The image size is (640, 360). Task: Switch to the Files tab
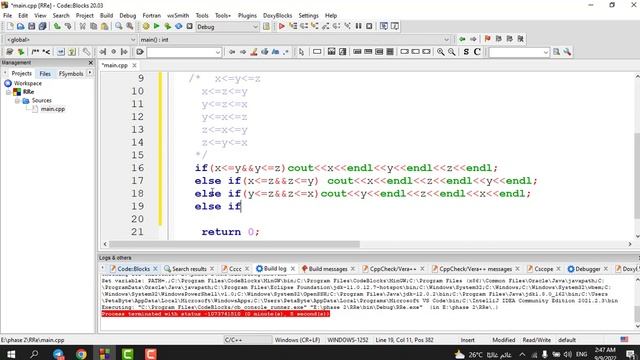coord(45,73)
